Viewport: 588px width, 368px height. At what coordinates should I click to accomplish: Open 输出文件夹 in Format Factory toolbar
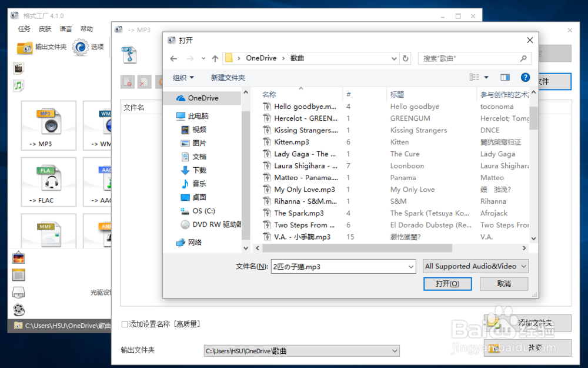(42, 47)
